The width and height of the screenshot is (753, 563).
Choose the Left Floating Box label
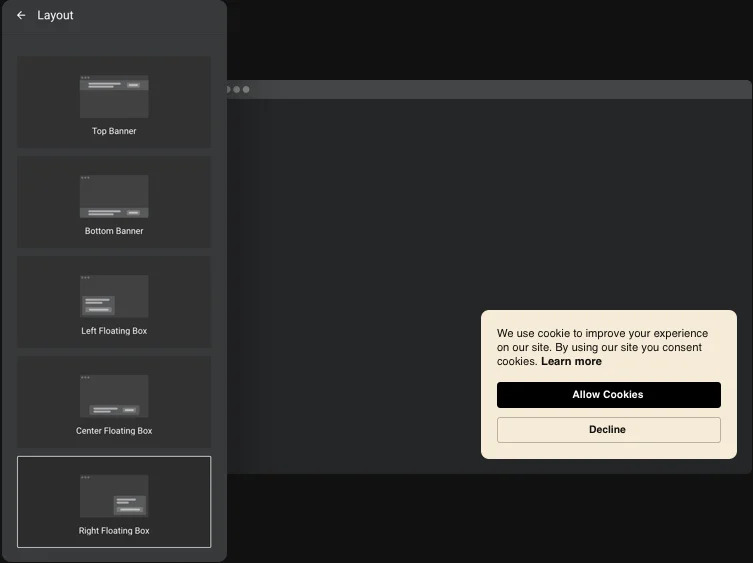[114, 331]
